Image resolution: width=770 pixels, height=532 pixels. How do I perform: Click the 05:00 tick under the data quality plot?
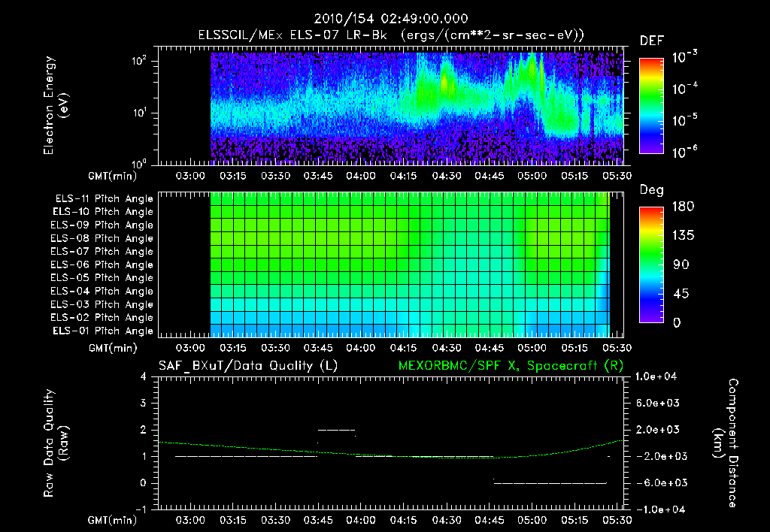point(532,520)
